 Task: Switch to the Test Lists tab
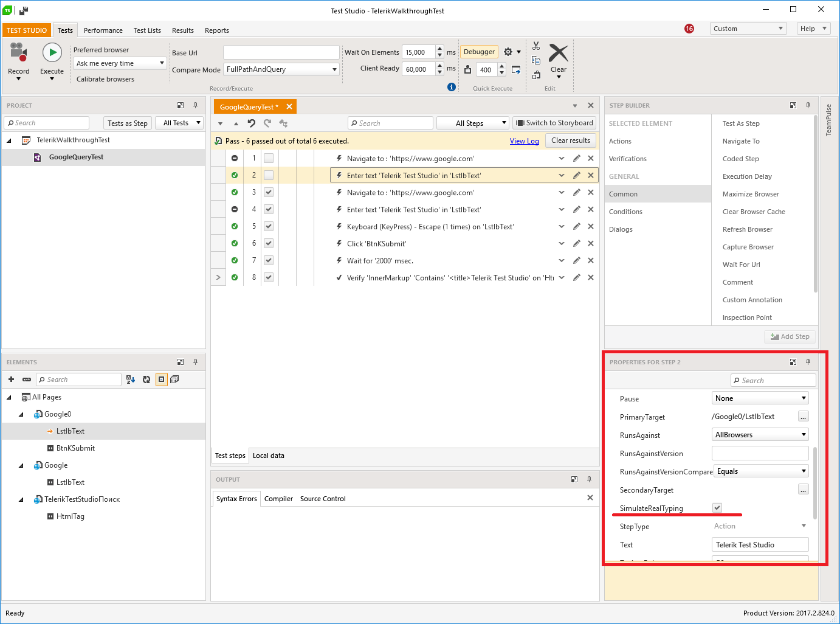click(147, 30)
